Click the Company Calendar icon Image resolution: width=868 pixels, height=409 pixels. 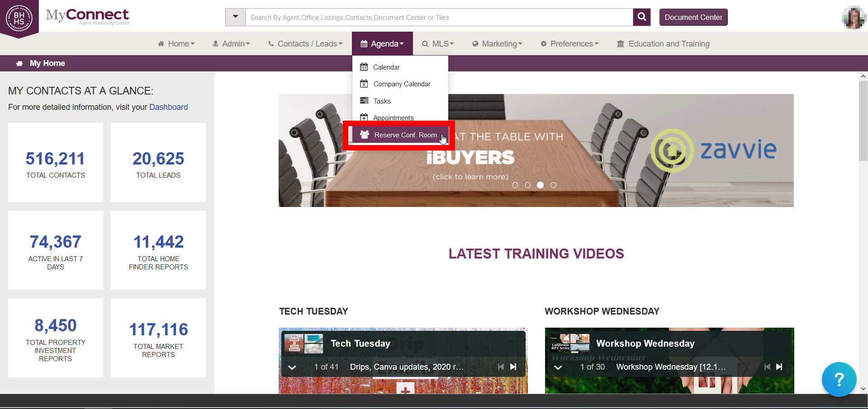pos(364,84)
